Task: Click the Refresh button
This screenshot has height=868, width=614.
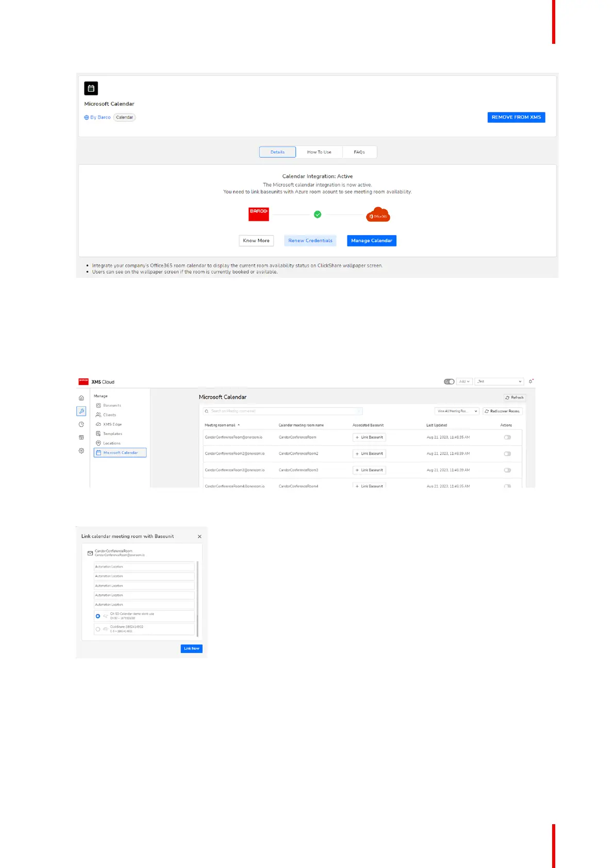Action: [515, 397]
